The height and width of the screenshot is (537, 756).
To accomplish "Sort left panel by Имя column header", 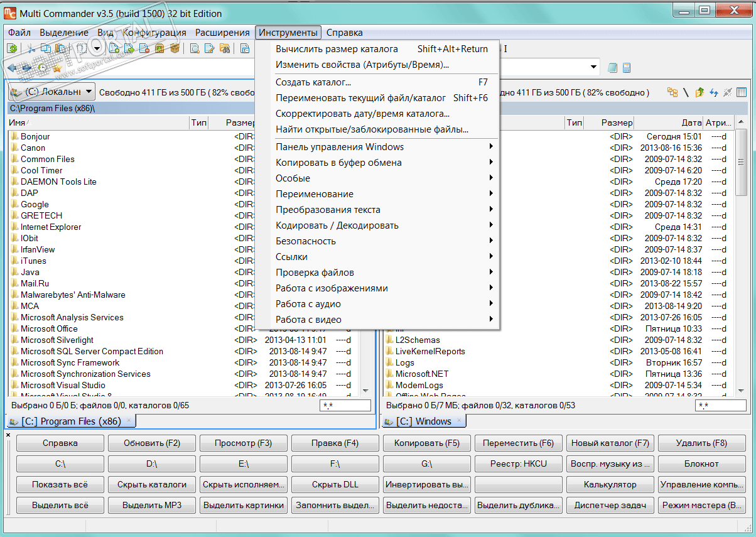I will click(x=99, y=123).
